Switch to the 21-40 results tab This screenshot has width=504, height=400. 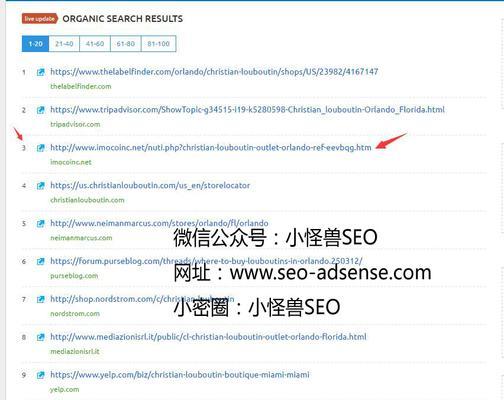64,44
